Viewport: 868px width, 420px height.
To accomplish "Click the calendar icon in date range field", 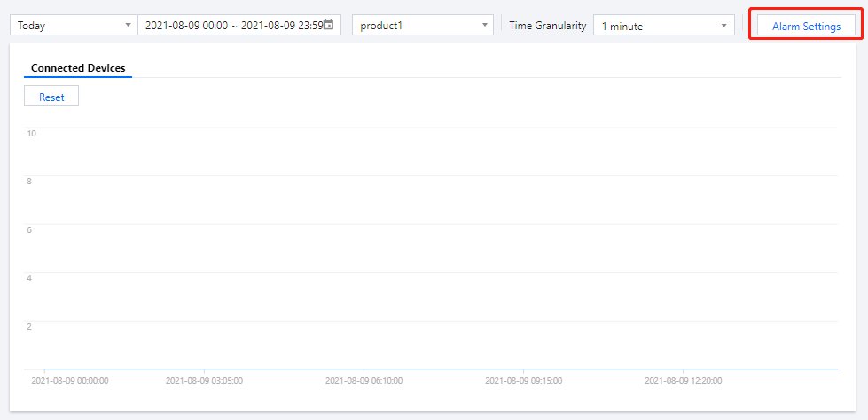I will coord(329,25).
